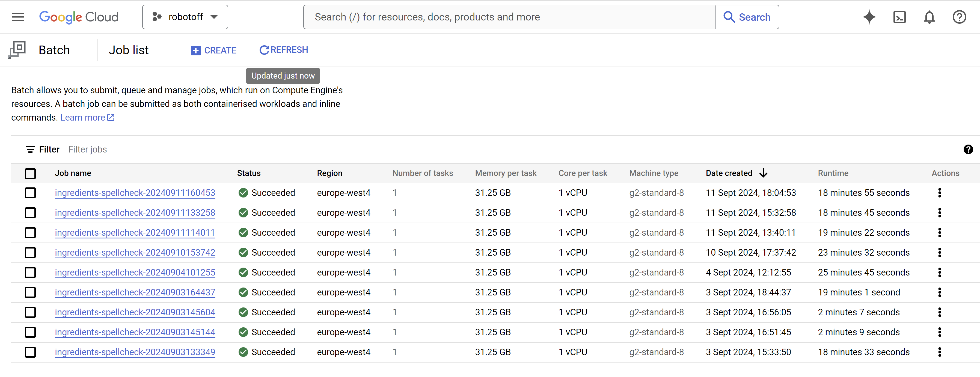The image size is (980, 377).
Task: Open actions menu for ingredients-spellcheck-20240911160453
Action: (939, 193)
